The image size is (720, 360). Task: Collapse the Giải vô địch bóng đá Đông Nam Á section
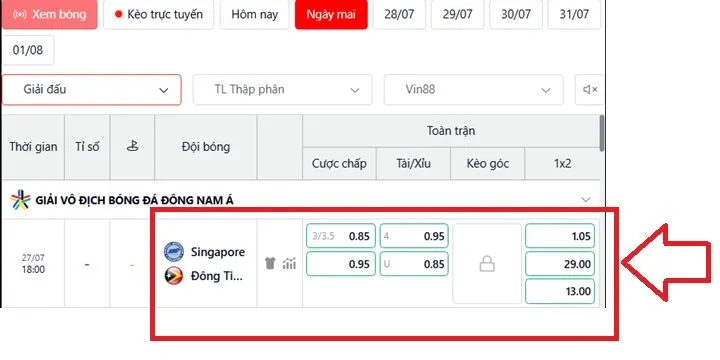pos(585,199)
